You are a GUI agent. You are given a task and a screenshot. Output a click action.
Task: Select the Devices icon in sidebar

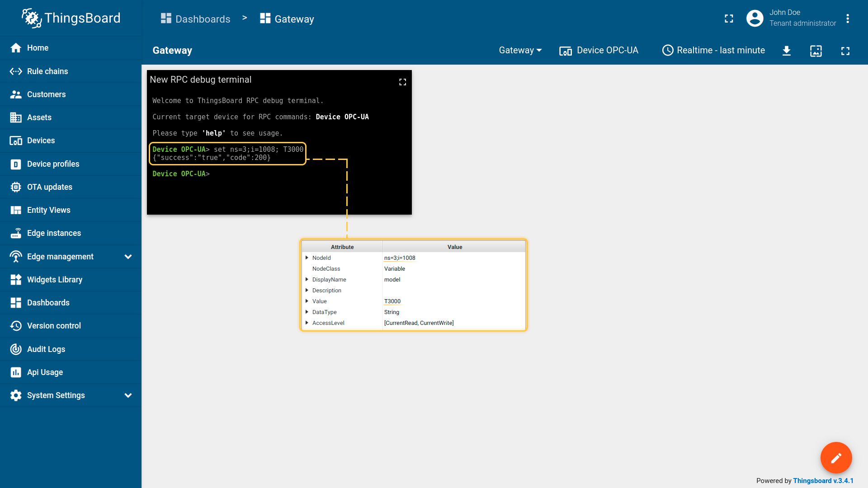click(x=16, y=141)
